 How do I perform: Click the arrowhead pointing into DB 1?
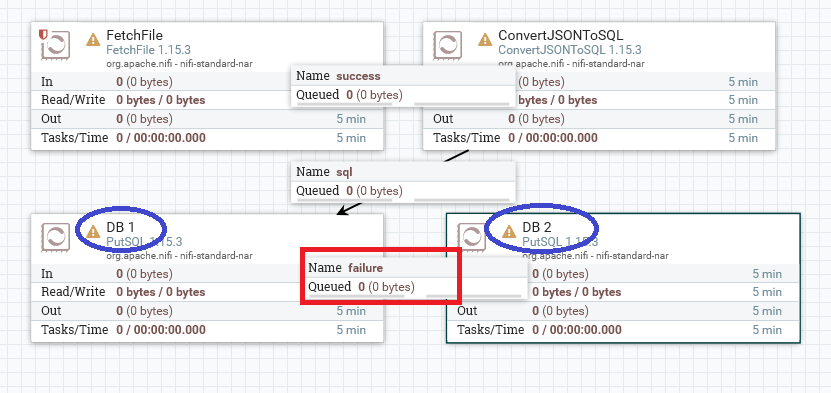click(343, 211)
